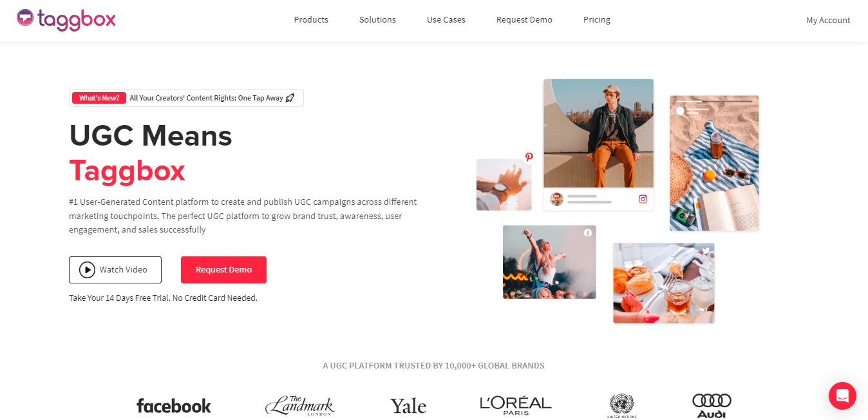Open the Pricing page

pyautogui.click(x=597, y=20)
